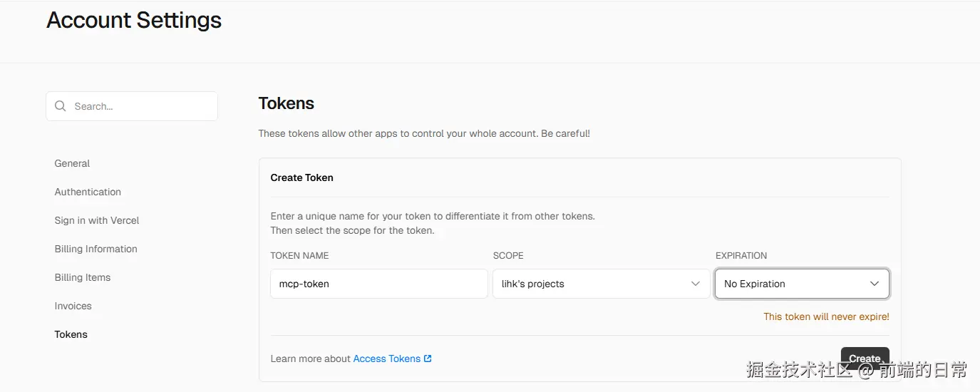The height and width of the screenshot is (392, 980).
Task: Click the magnifier icon in the search box
Action: 61,106
